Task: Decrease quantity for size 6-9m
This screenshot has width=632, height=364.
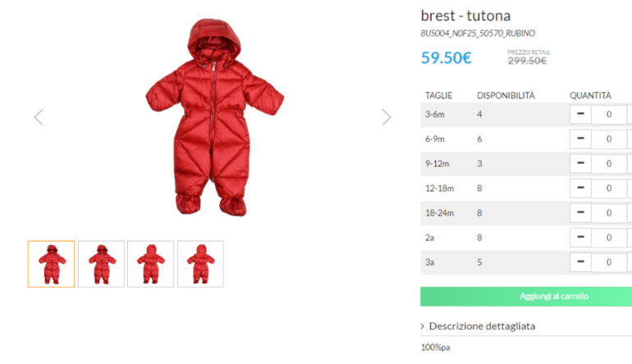Action: (580, 139)
